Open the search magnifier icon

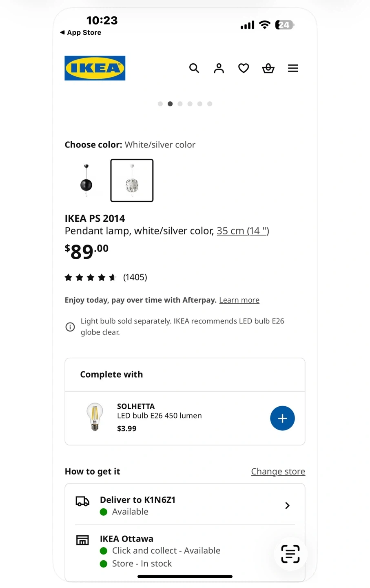click(194, 68)
